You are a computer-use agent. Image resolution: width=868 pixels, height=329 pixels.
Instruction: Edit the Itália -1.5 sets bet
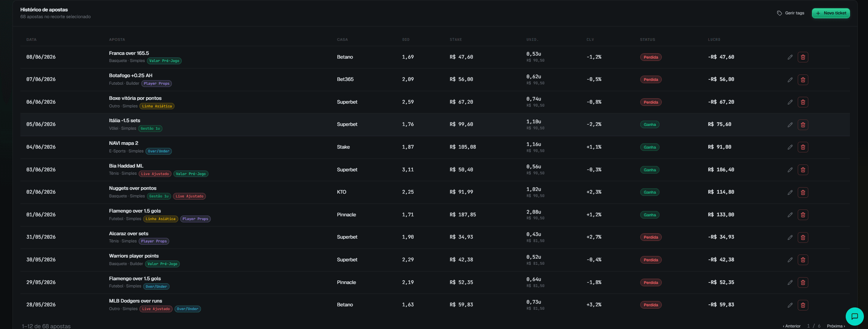click(790, 125)
